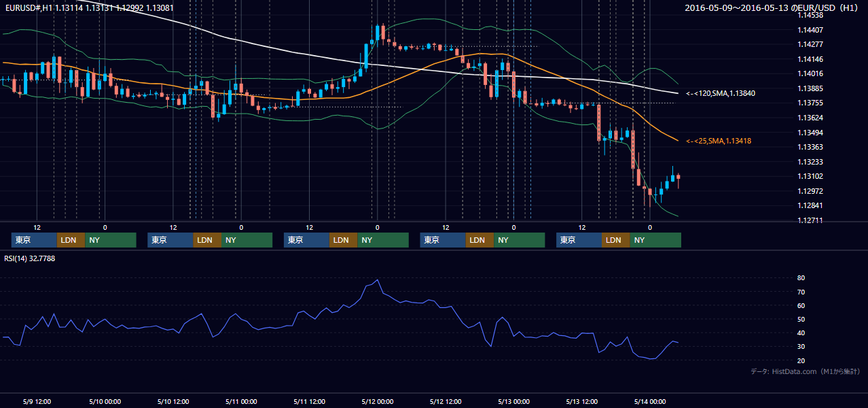Click price axis value 1.13755

(811, 103)
